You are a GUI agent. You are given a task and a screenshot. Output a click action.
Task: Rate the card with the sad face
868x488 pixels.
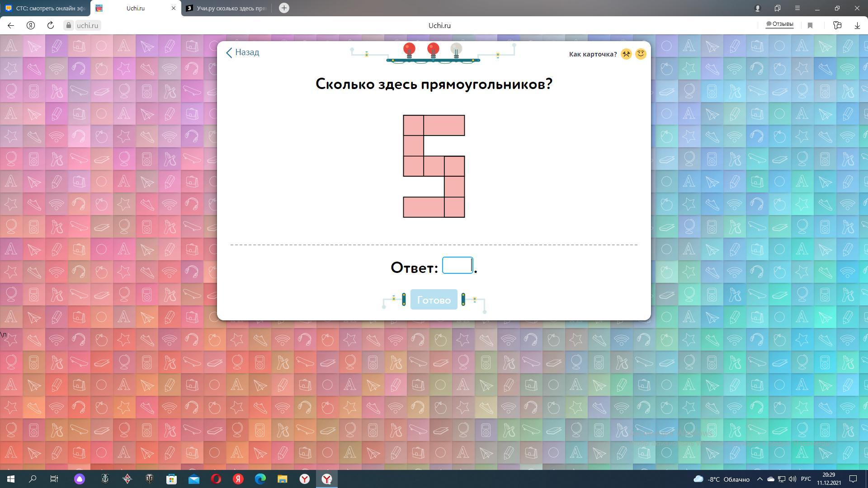626,54
